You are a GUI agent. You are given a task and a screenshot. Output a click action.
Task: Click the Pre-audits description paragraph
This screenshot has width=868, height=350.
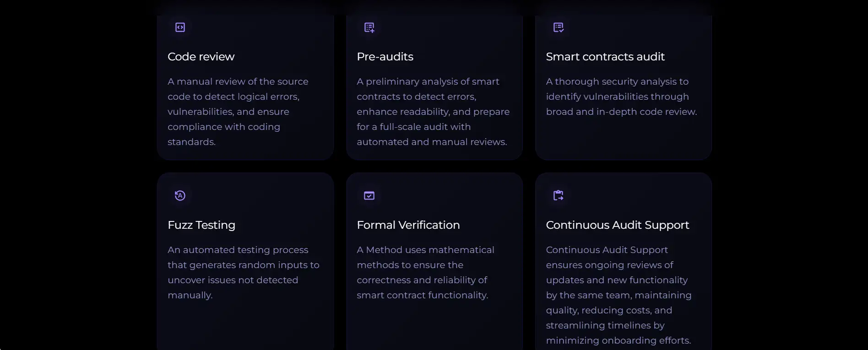pos(433,112)
